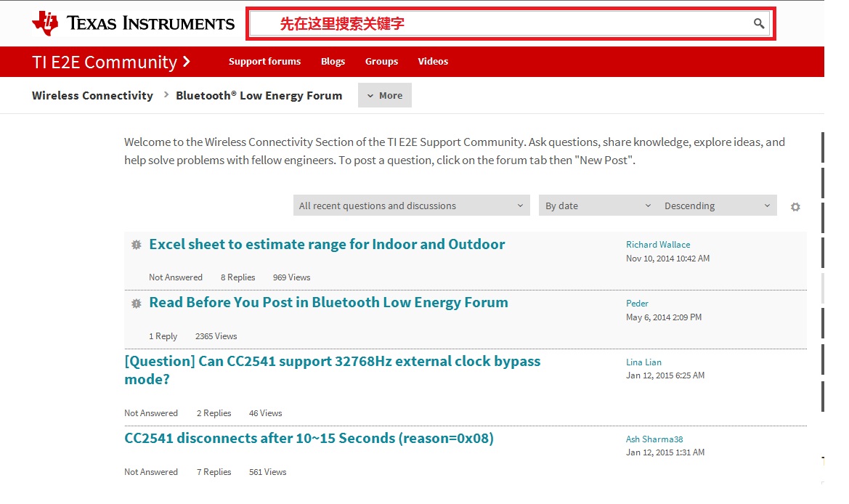Click the magnifier search icon

(758, 23)
